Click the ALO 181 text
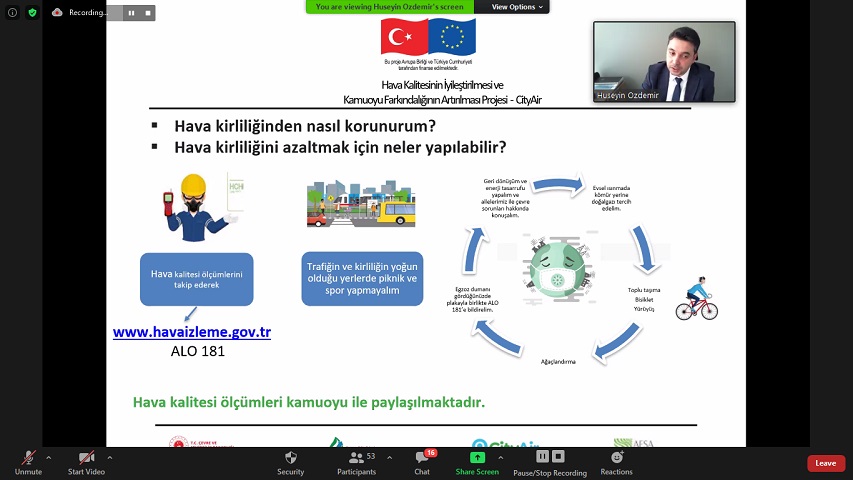The image size is (853, 480). tap(197, 351)
